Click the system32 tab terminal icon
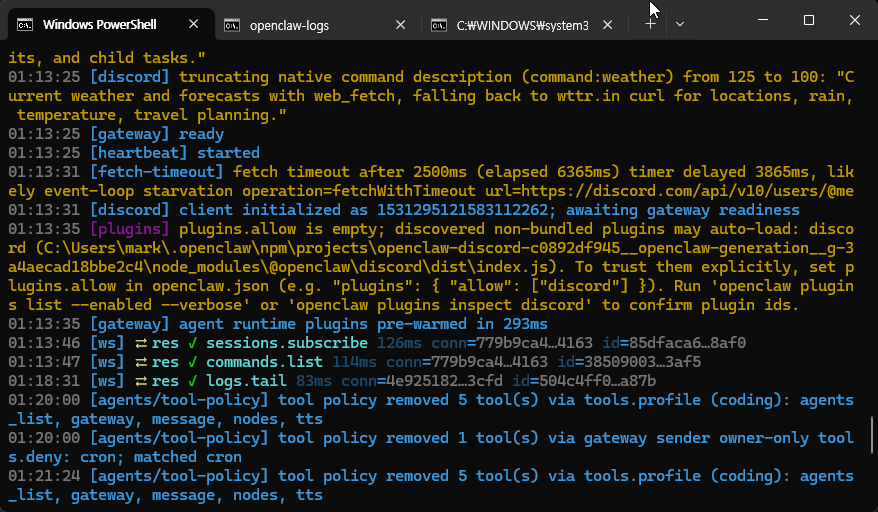 pos(439,25)
